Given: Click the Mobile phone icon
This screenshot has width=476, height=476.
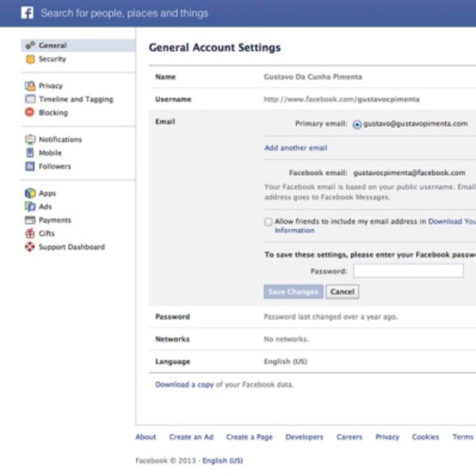Looking at the screenshot, I should point(30,153).
